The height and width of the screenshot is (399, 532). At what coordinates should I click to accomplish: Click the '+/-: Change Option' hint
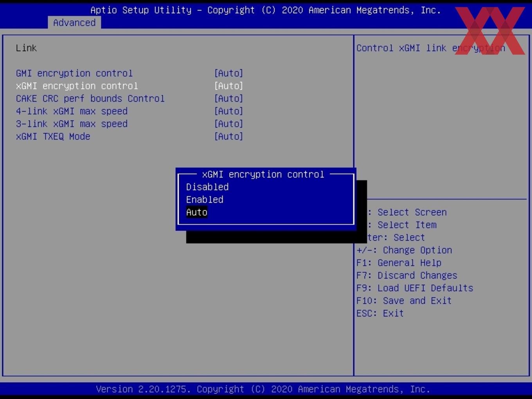(x=404, y=250)
